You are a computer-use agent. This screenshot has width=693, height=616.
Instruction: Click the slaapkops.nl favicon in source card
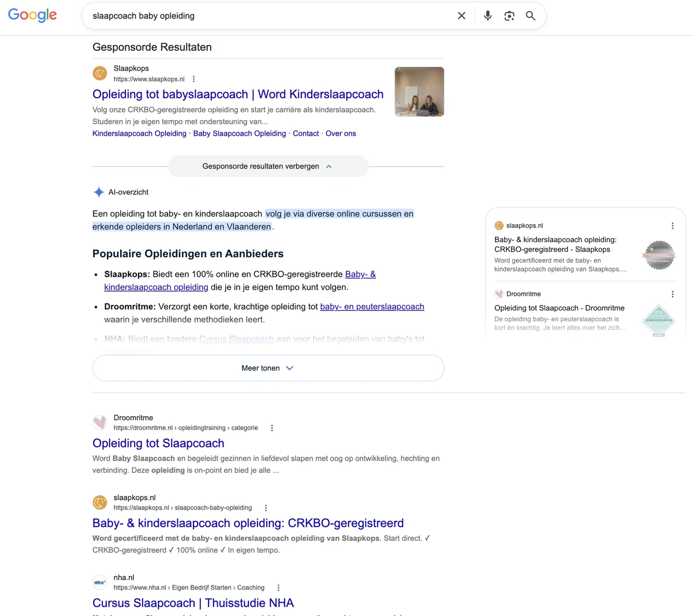(499, 226)
